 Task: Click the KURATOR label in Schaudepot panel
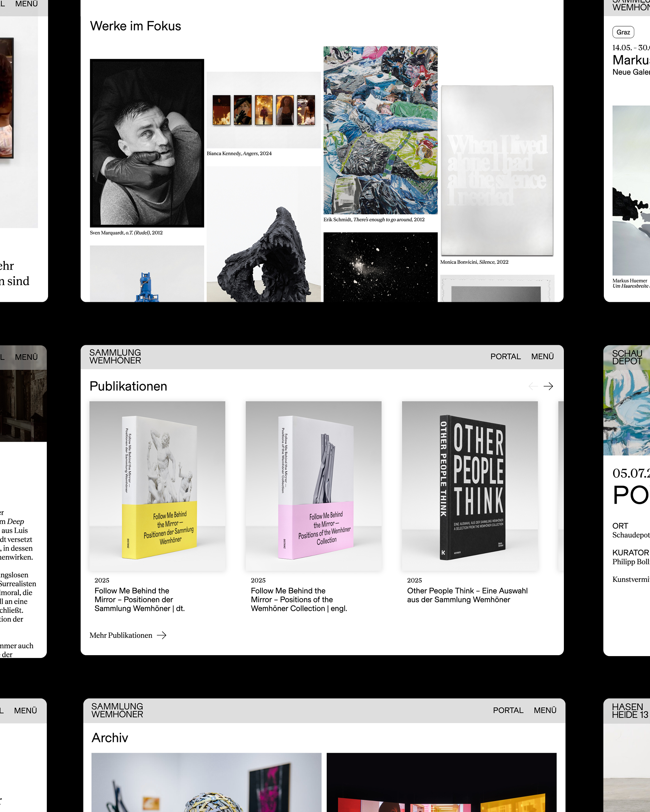[630, 553]
